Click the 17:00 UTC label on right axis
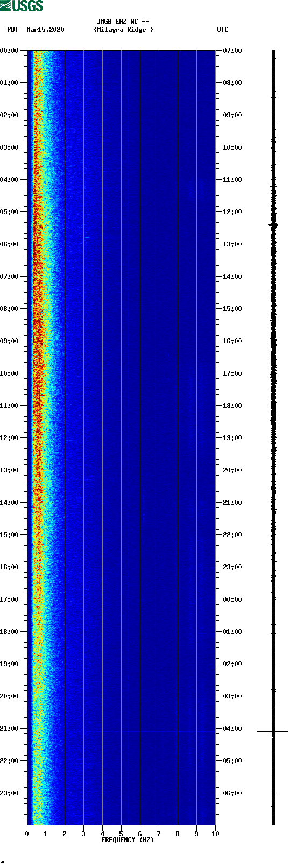This screenshot has height=868, width=297. pos(232,373)
